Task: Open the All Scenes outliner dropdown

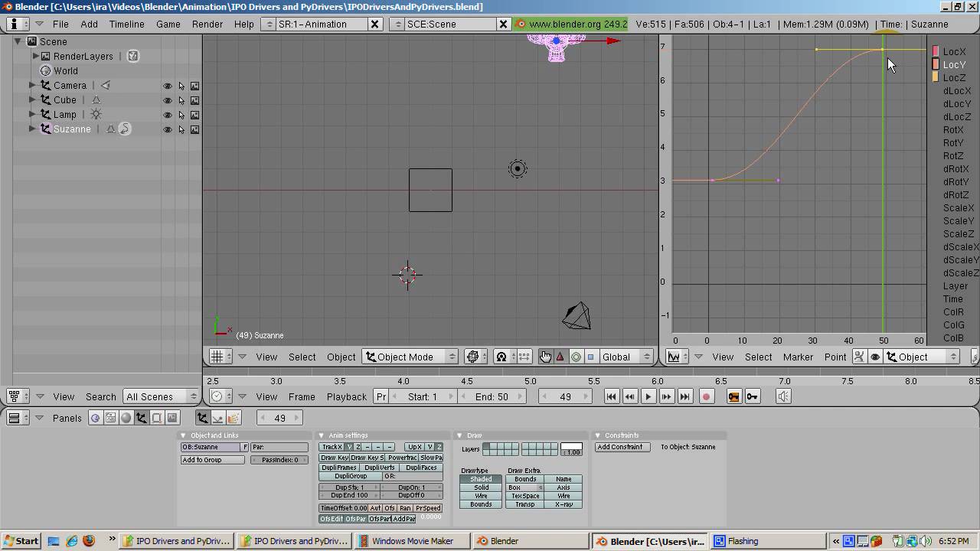Action: click(x=162, y=396)
